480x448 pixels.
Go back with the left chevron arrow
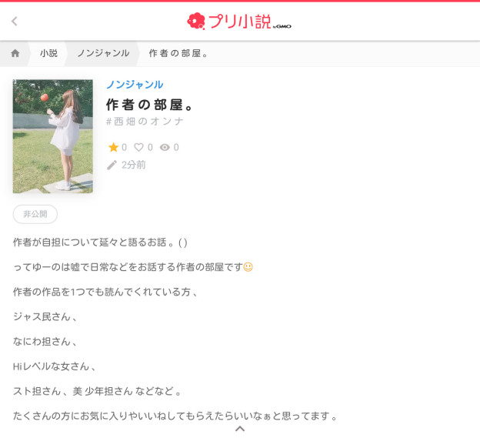pos(14,21)
